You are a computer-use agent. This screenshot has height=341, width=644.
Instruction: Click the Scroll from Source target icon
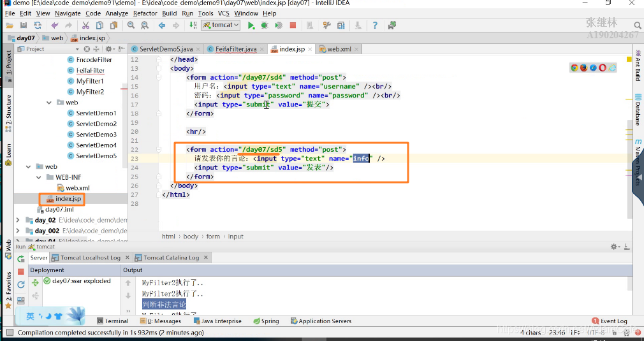(x=87, y=49)
